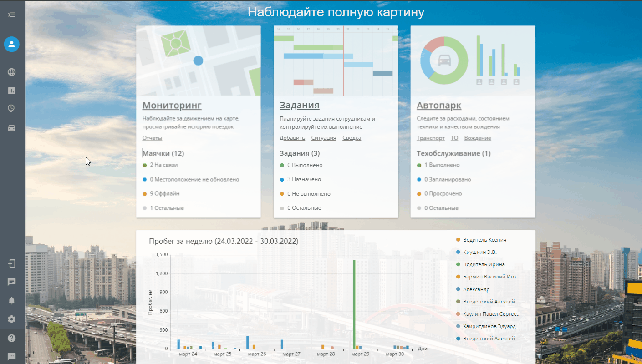Click the Ситуация link
Viewport: 642px width, 364px height.
324,138
